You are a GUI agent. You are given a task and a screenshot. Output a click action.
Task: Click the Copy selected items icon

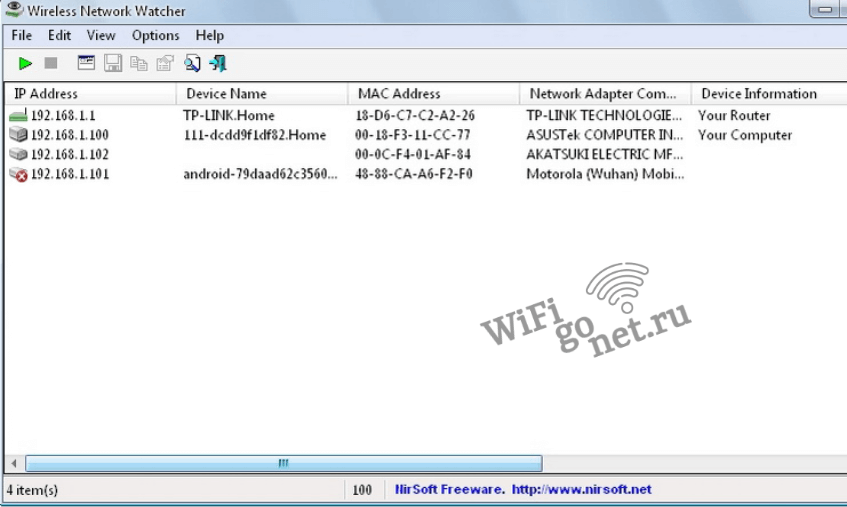[x=139, y=63]
